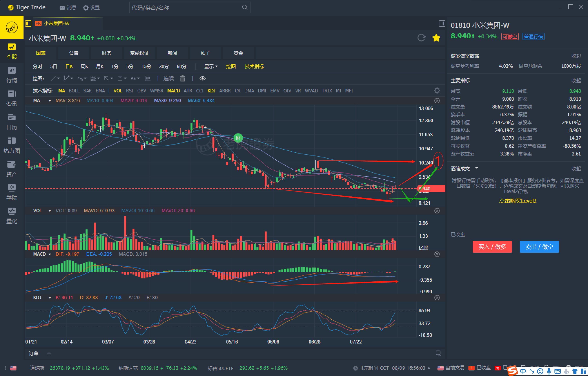Expand the 订单 orders panel
This screenshot has width=588, height=376.
49,353
